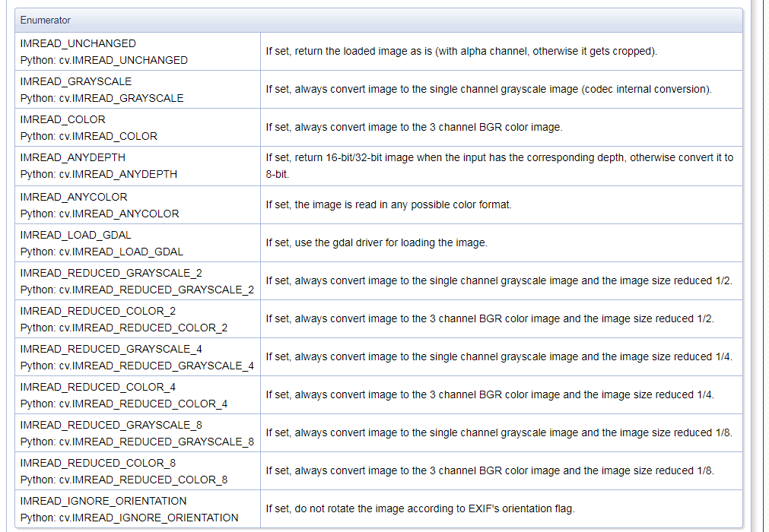Click the BGR color 'size reduced 1/2' description
This screenshot has height=532, width=769.
pyautogui.click(x=490, y=319)
